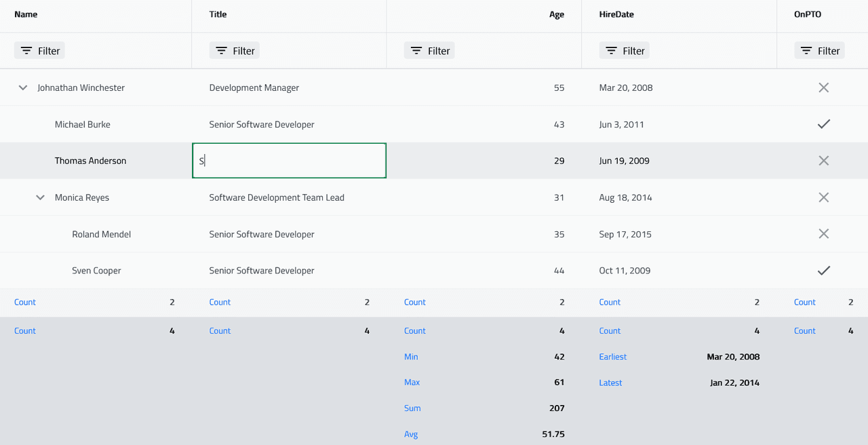Image resolution: width=868 pixels, height=445 pixels.
Task: Open the OnPTO column filter
Action: tap(819, 51)
